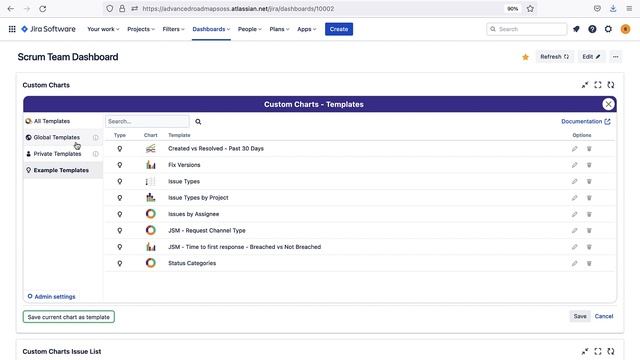Delete the Created vs Resolved template

[x=589, y=149]
